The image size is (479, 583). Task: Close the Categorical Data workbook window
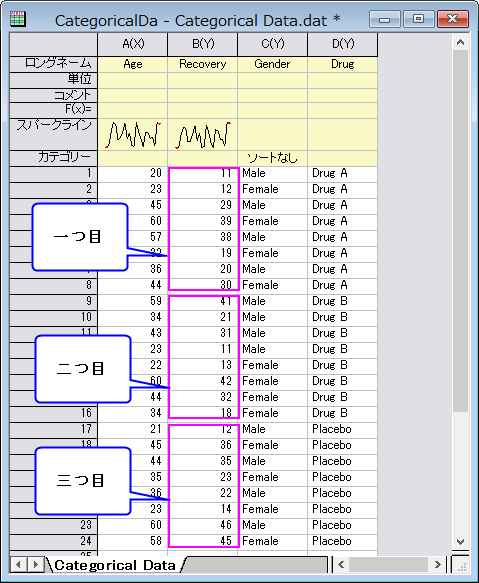point(453,19)
